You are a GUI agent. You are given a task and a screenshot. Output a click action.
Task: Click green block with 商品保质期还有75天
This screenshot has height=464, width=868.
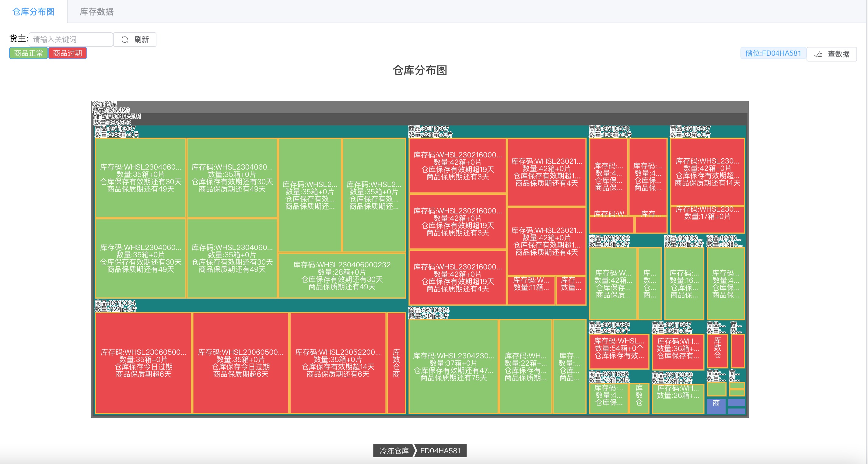[453, 366]
